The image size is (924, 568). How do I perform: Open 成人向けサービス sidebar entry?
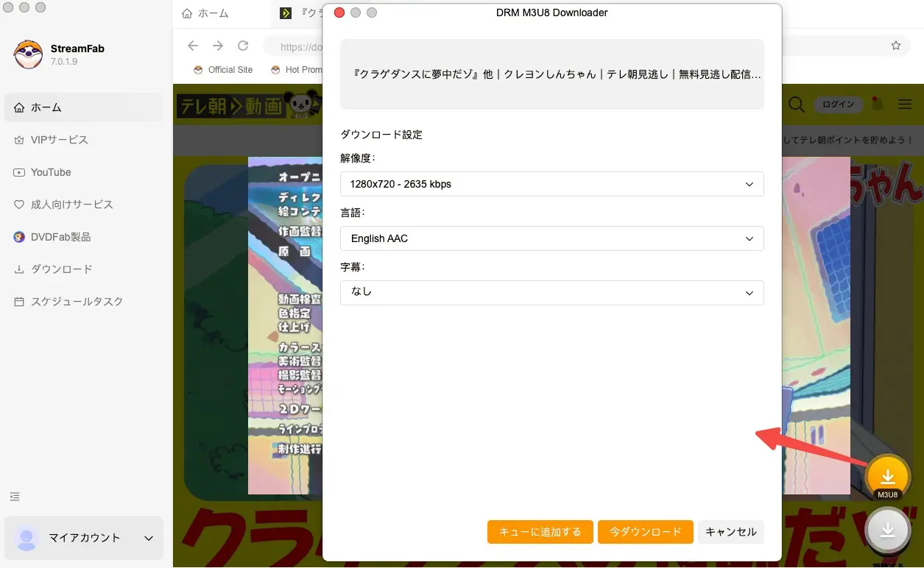(x=84, y=205)
